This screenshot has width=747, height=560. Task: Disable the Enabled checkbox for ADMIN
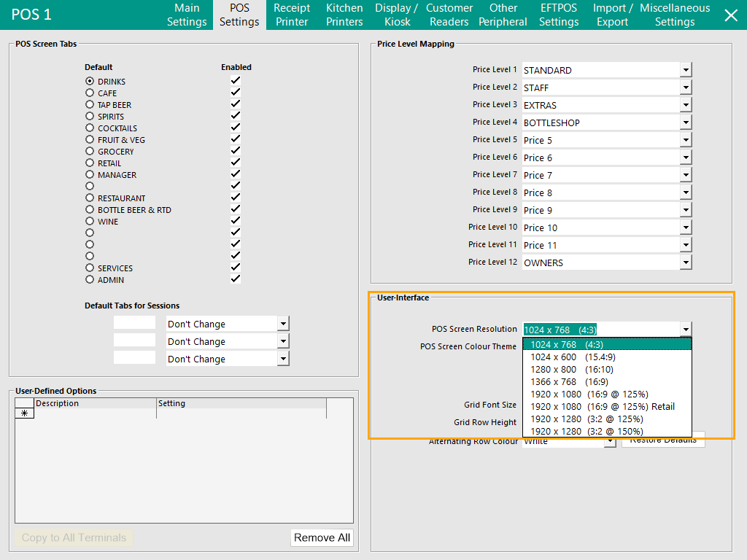(x=236, y=279)
